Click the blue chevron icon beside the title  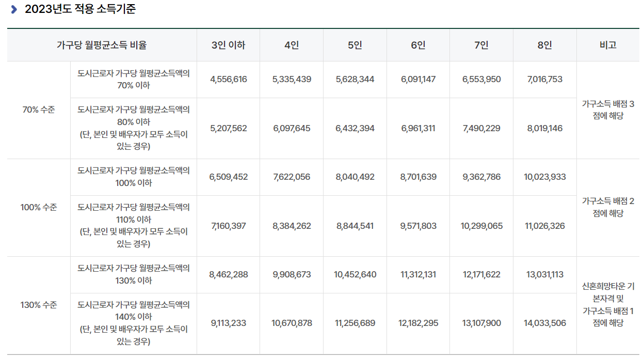tap(15, 8)
